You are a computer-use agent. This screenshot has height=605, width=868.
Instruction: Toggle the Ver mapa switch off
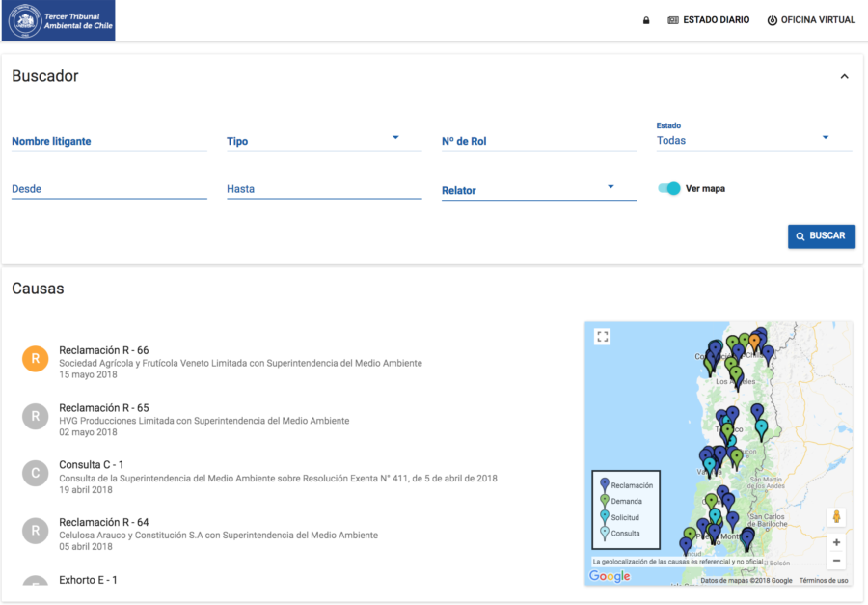669,189
